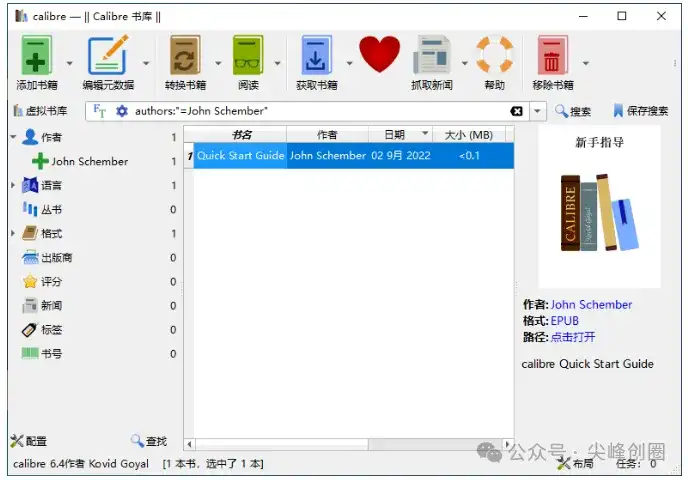Image resolution: width=688 pixels, height=480 pixels.
Task: Sort by the Size (大小 MB) column header
Action: point(469,135)
